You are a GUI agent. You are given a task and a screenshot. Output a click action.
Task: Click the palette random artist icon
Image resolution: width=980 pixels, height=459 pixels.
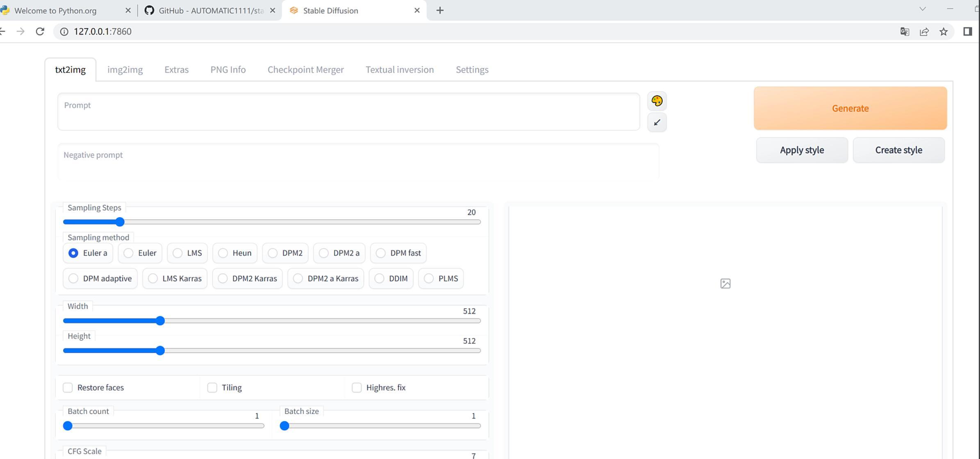coord(657,101)
